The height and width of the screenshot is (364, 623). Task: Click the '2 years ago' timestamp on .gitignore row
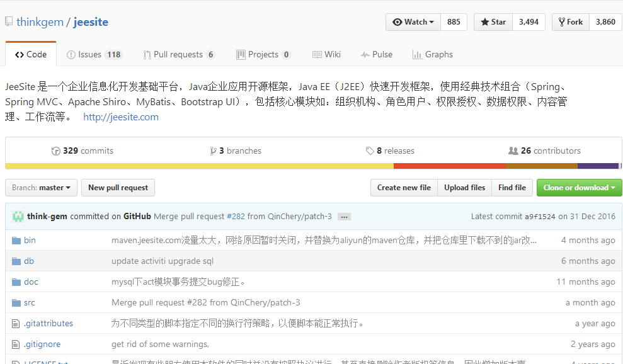(593, 344)
